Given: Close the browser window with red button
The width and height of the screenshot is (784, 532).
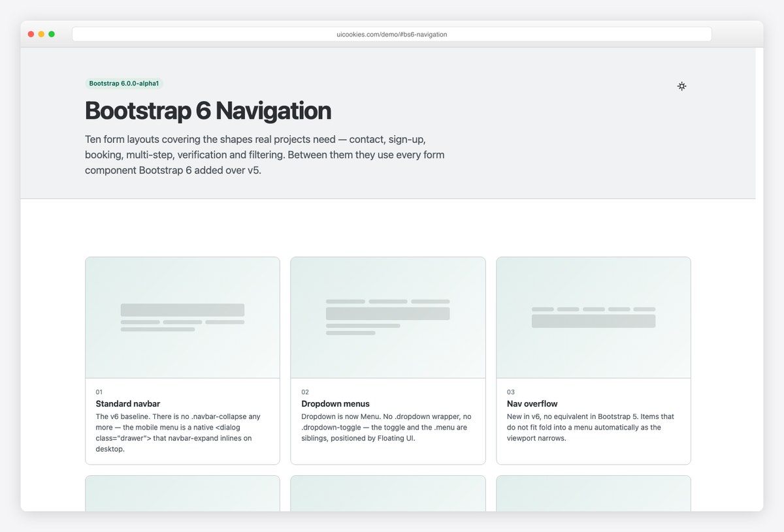Looking at the screenshot, I should tap(31, 34).
